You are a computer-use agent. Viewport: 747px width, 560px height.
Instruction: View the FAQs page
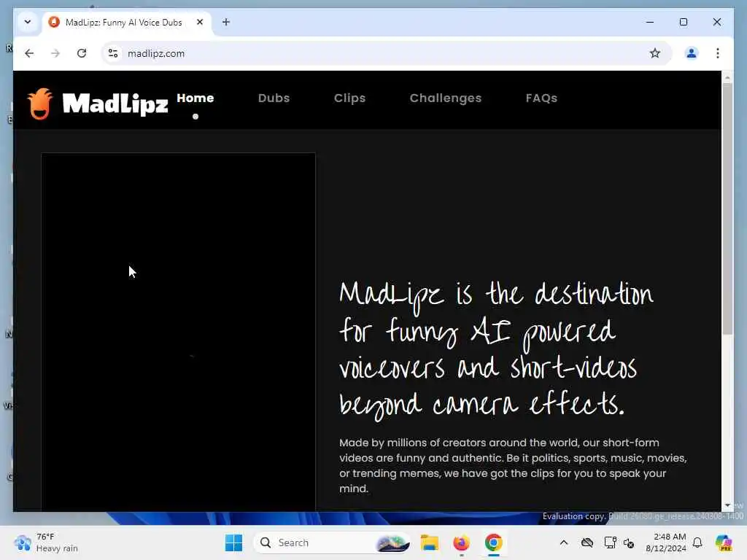(541, 98)
